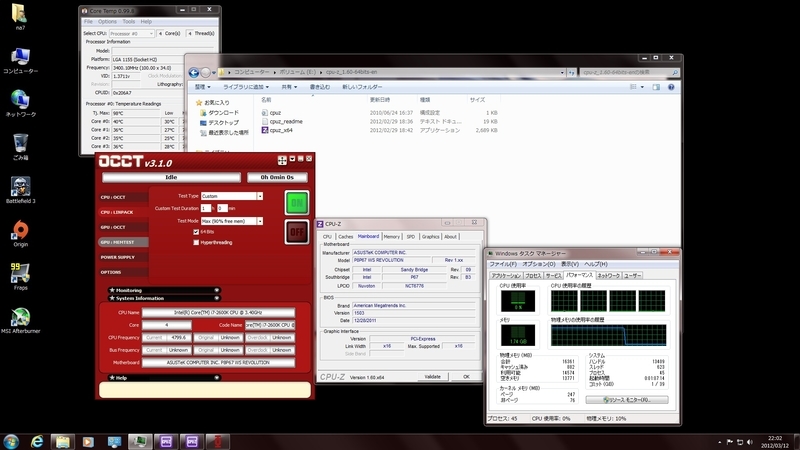Click the Explorer address bar refresh icon
The height and width of the screenshot is (450, 800).
(x=571, y=72)
